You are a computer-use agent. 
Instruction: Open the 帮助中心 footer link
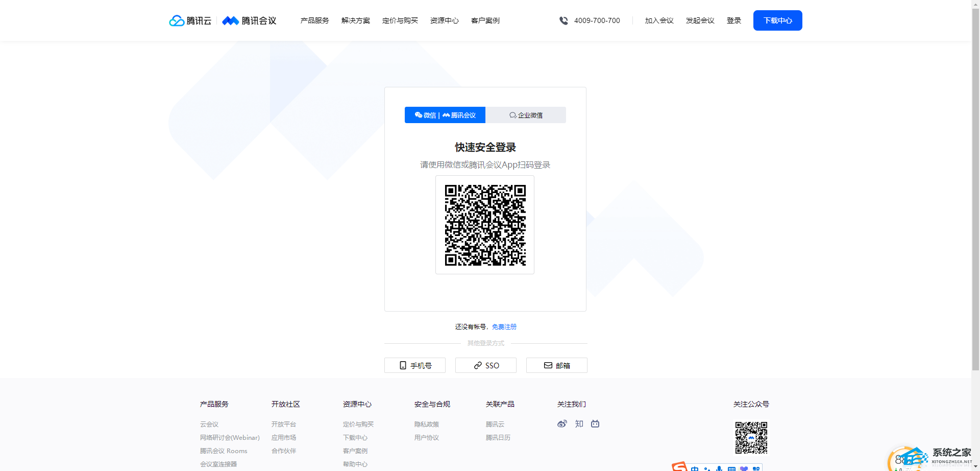tap(355, 464)
